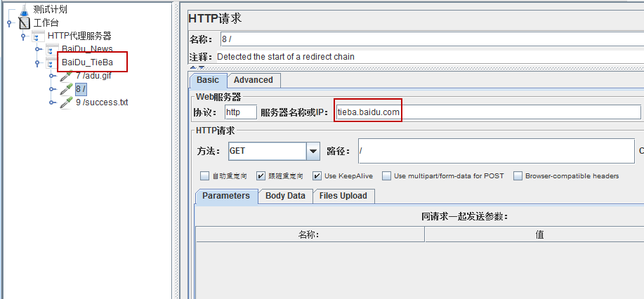Click the 服务器名称或IP field
This screenshot has width=644, height=299.
point(488,112)
